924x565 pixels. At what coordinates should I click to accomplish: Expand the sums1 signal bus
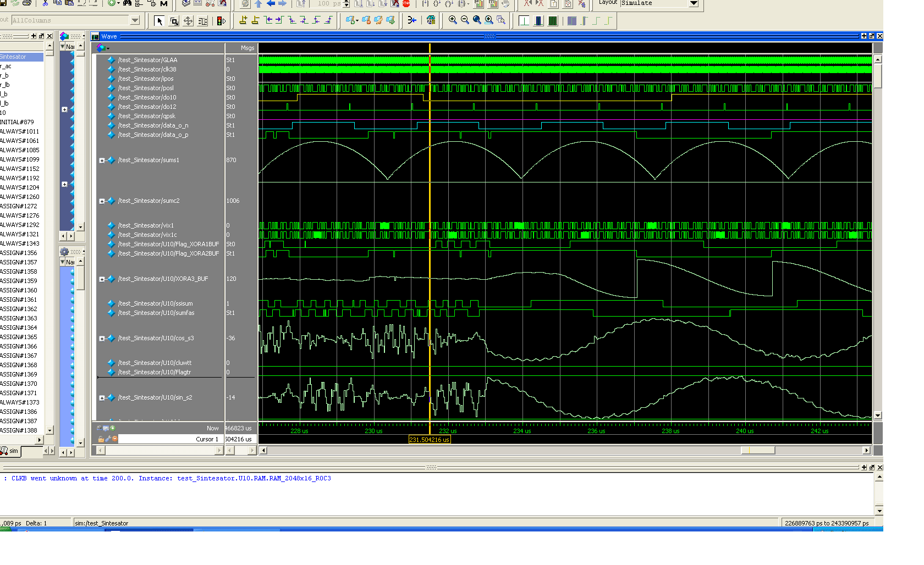click(102, 160)
